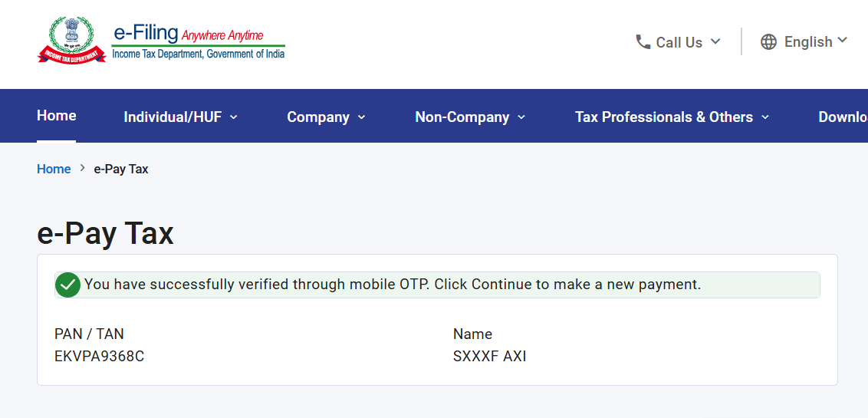
Task: Open the partially visible Downloads menu
Action: [x=843, y=117]
